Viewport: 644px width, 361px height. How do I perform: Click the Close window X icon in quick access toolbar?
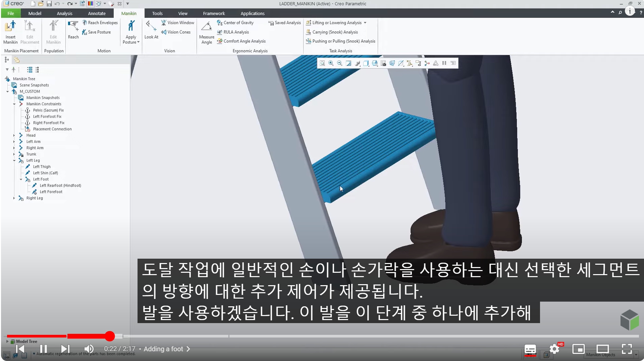click(119, 4)
